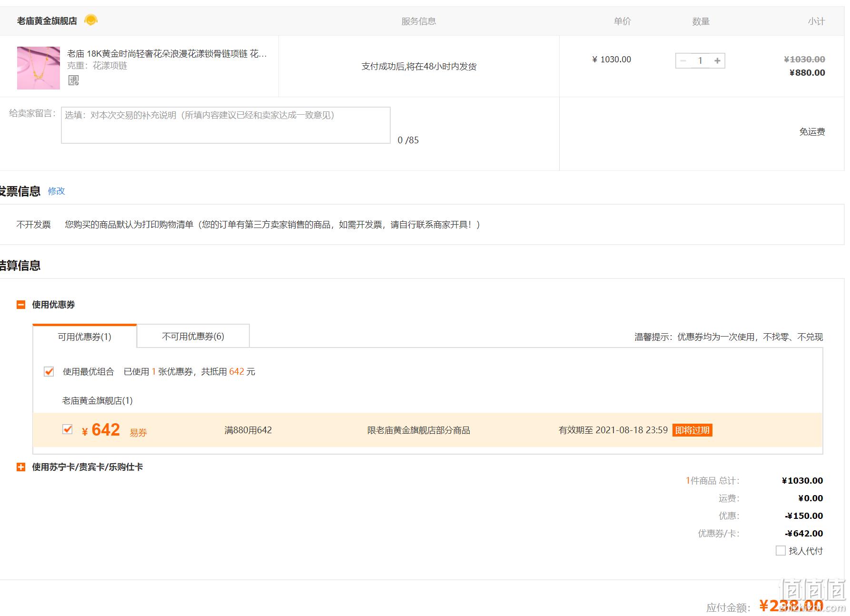Click the small 退 service icon under product

(73, 80)
